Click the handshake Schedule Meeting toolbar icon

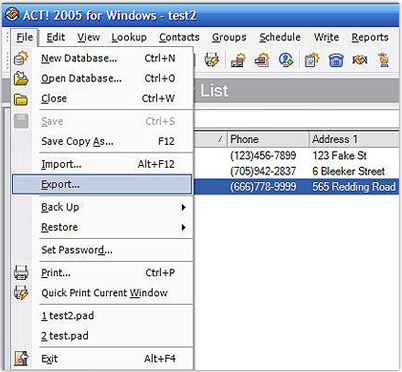click(360, 60)
